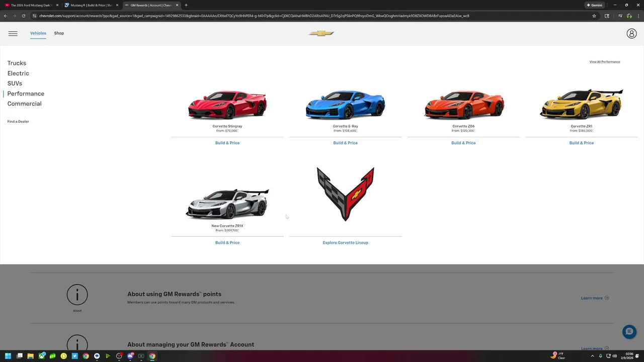The height and width of the screenshot is (362, 644).
Task: Click the Corvette Z06 name text
Action: [x=463, y=126]
